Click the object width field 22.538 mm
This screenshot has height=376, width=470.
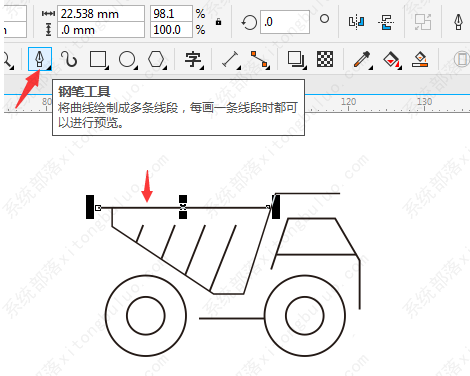tap(101, 14)
